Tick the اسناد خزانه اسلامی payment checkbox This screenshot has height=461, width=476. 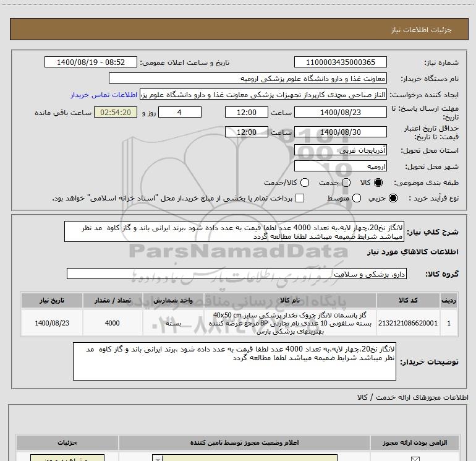pos(300,198)
